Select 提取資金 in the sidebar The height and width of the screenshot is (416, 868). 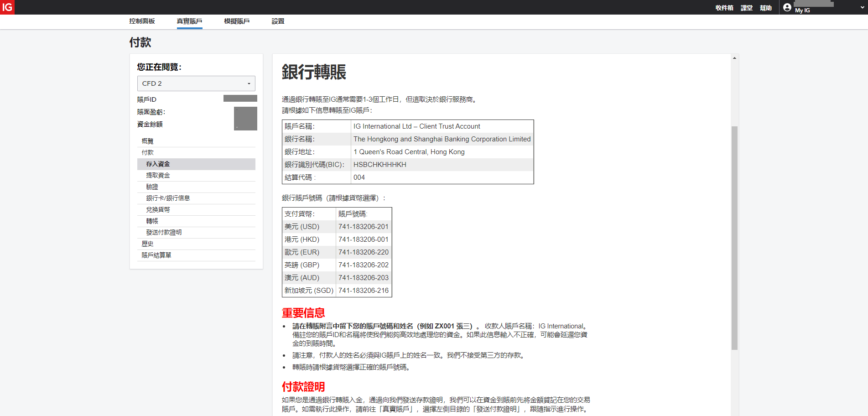point(196,176)
